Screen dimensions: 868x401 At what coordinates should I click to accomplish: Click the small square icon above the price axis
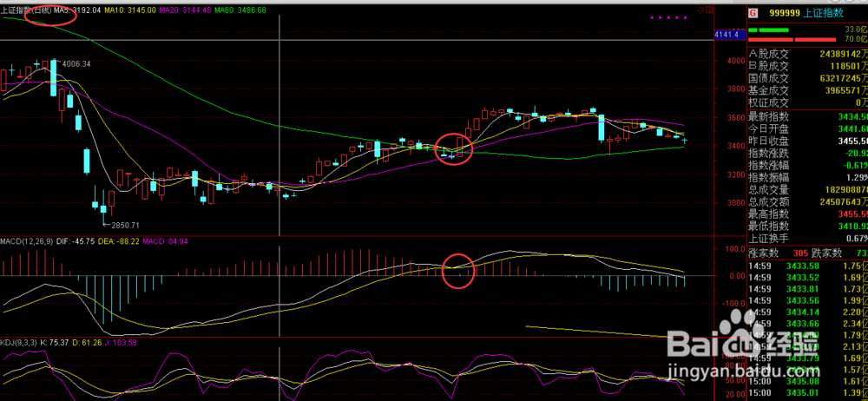pyautogui.click(x=708, y=10)
